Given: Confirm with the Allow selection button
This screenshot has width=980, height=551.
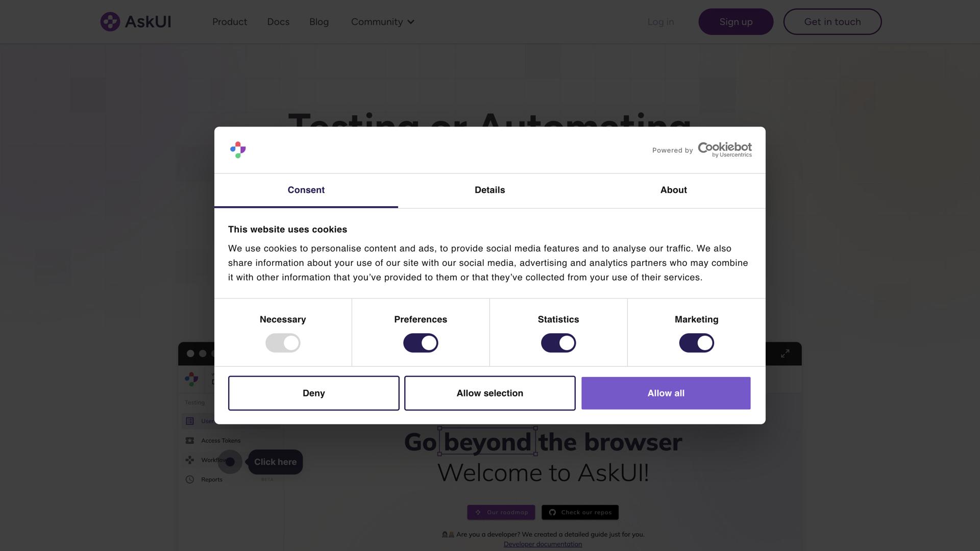Looking at the screenshot, I should click(489, 393).
